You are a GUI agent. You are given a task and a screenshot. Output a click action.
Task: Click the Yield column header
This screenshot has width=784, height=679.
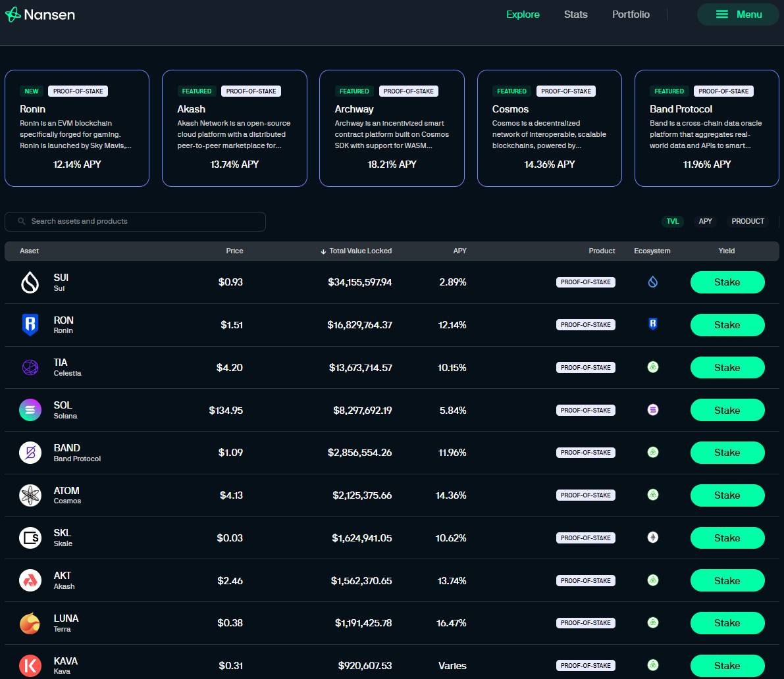coord(727,251)
